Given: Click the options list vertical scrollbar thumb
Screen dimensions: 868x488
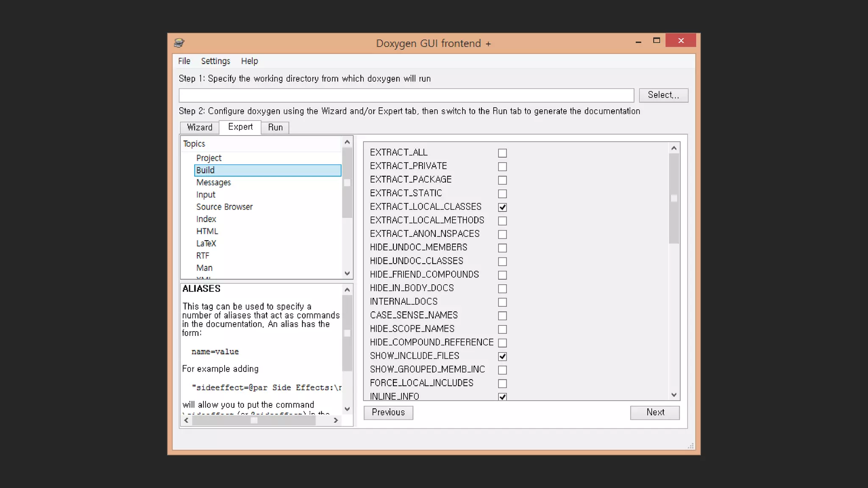Looking at the screenshot, I should pyautogui.click(x=674, y=198).
